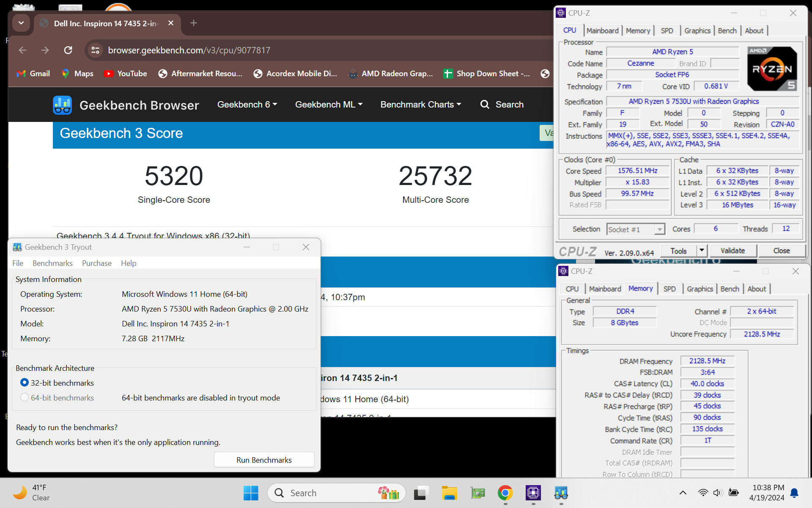Open the notification bell
Viewport: 812px width, 508px height.
794,493
